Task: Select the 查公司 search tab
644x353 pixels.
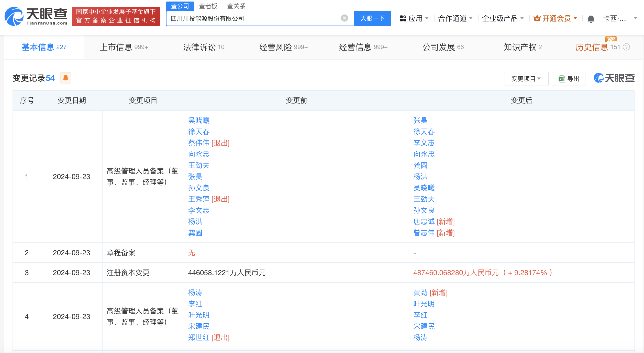Action: pyautogui.click(x=180, y=6)
